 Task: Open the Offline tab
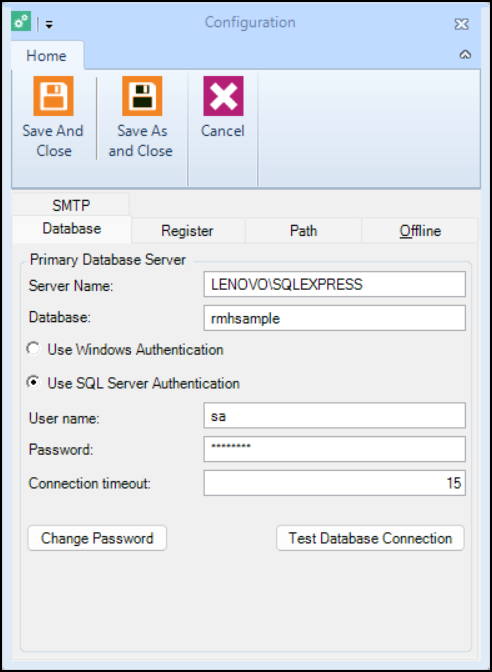(x=420, y=231)
